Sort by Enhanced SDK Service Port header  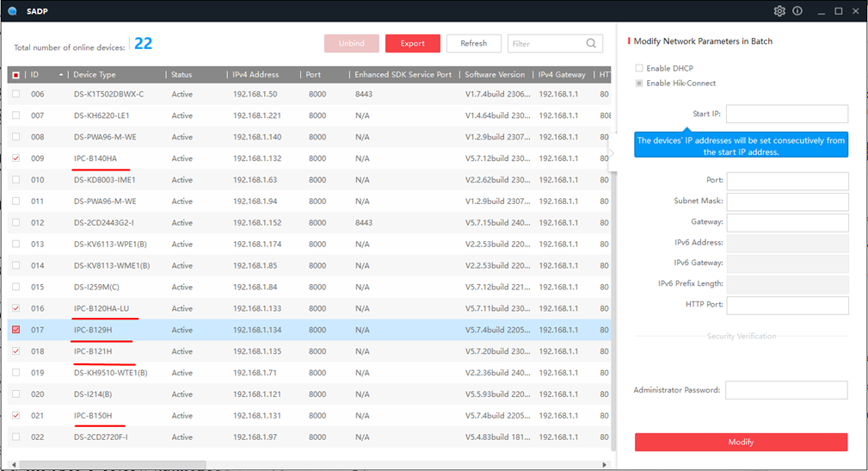pos(403,75)
